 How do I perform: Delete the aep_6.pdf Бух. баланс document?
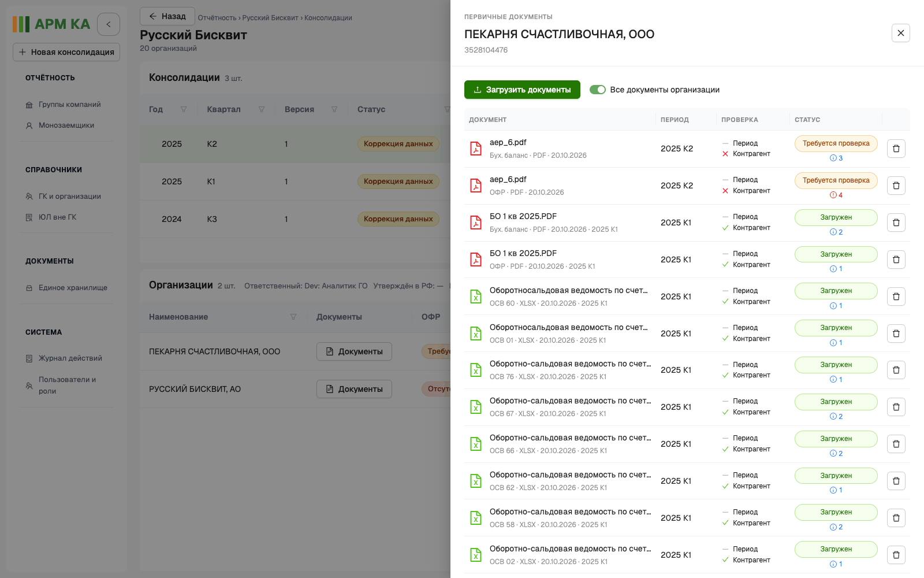click(896, 149)
